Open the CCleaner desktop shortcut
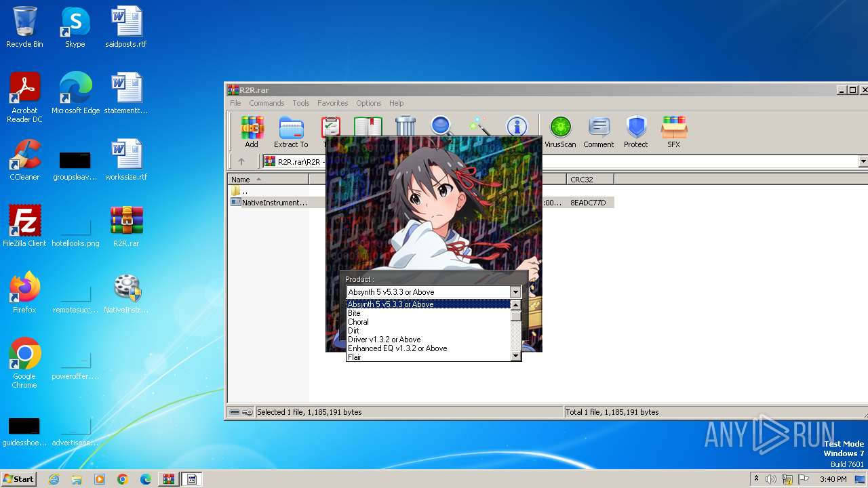 point(24,160)
